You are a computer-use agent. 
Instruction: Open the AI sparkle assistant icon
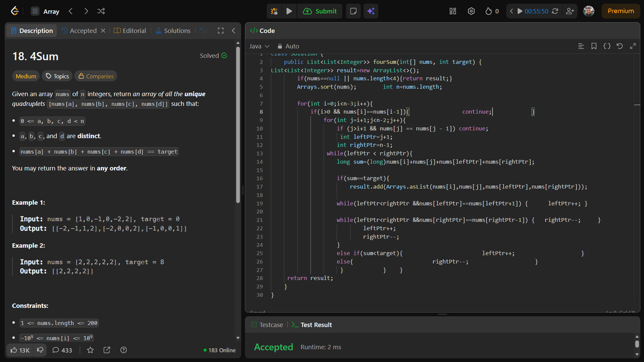tap(371, 11)
